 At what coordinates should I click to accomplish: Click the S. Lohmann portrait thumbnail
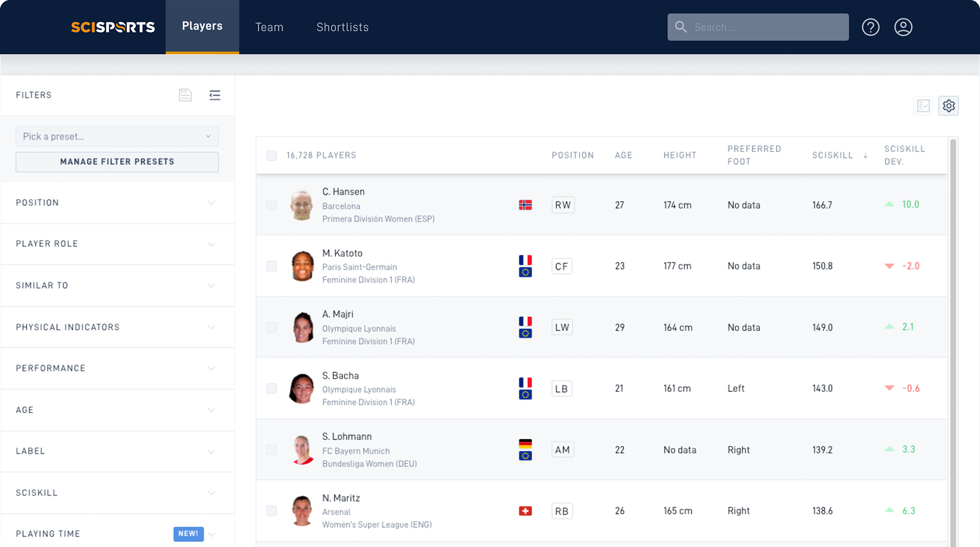(x=302, y=450)
